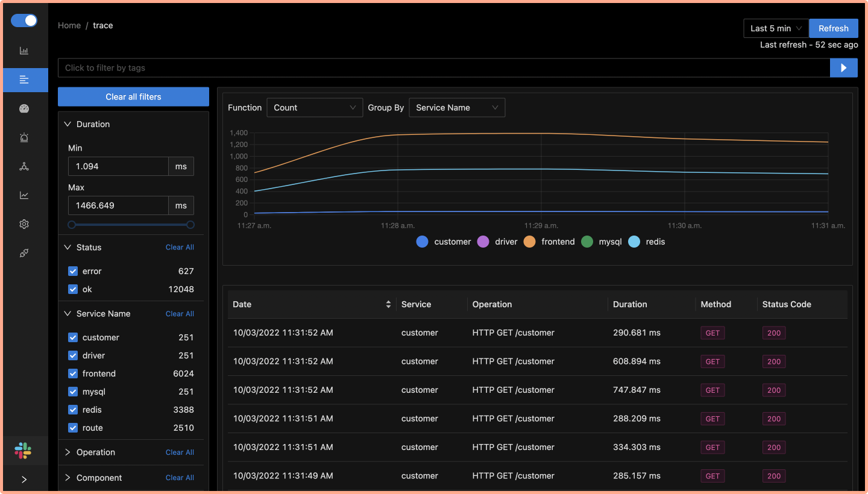Uncheck the redis service checkbox
This screenshot has width=868, height=494.
(73, 410)
